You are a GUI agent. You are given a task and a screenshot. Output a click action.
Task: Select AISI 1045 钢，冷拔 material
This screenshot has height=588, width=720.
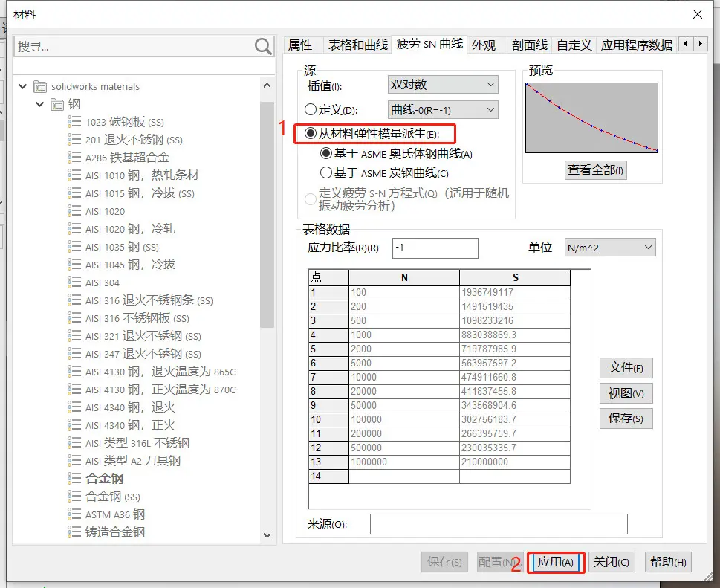tap(131, 265)
